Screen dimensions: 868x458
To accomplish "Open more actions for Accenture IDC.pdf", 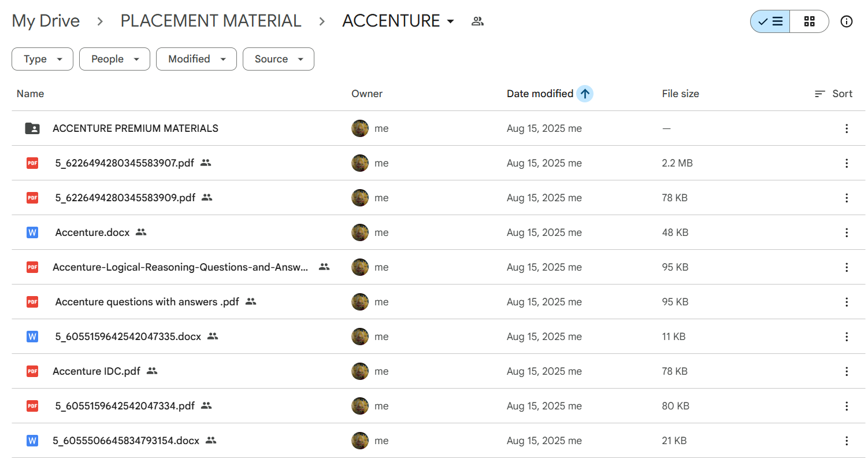I will click(x=846, y=371).
